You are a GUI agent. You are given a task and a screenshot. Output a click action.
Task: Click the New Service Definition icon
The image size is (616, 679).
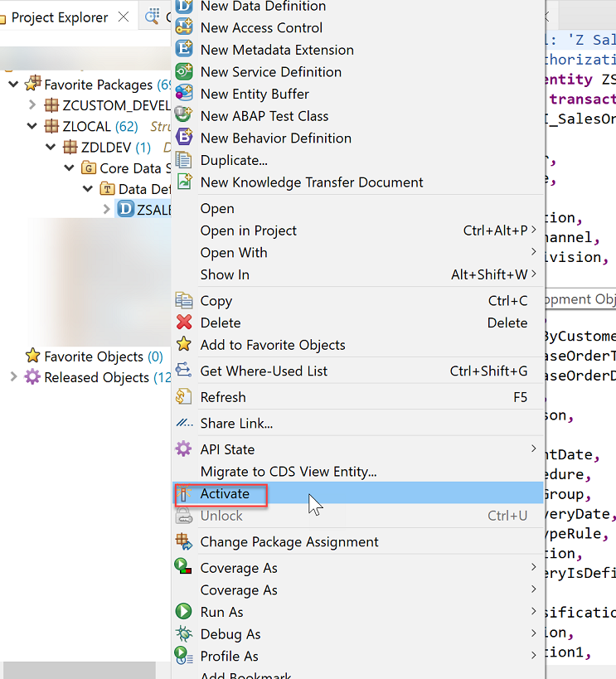(184, 71)
